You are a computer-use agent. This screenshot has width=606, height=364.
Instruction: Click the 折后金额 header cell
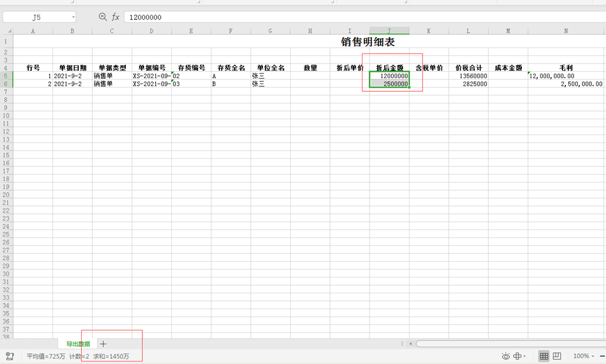pos(389,68)
